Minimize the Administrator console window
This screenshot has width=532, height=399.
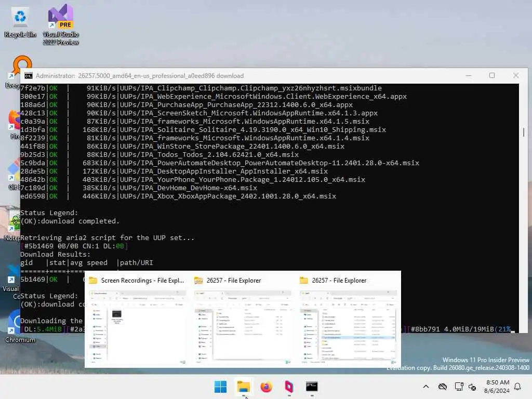(x=469, y=75)
